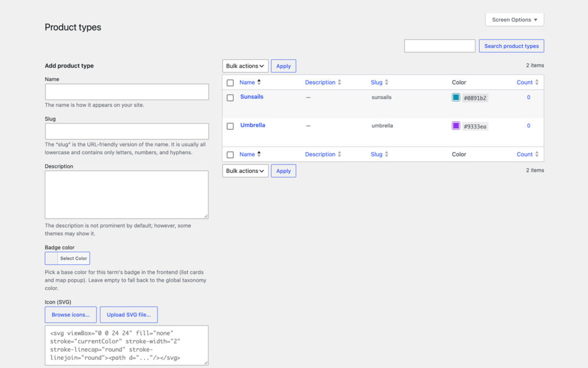Click the Description textarea resize handle
This screenshot has width=588, height=368.
coord(206,216)
